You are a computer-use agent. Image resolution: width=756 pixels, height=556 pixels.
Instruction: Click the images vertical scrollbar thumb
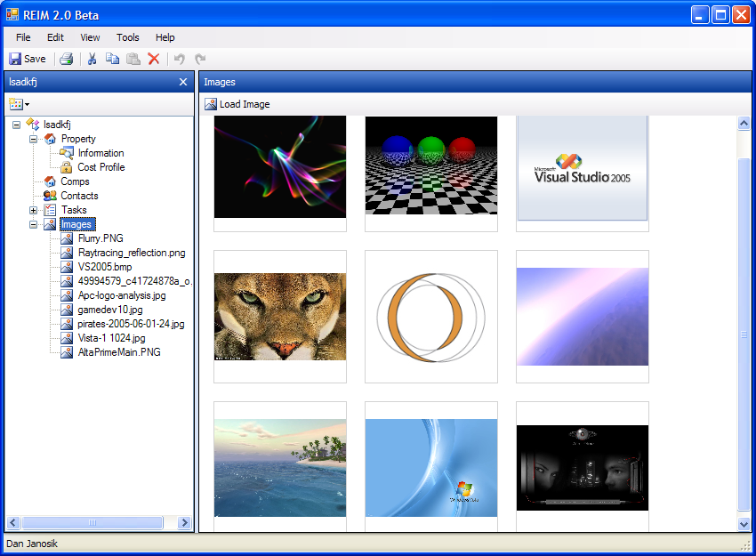click(744, 334)
